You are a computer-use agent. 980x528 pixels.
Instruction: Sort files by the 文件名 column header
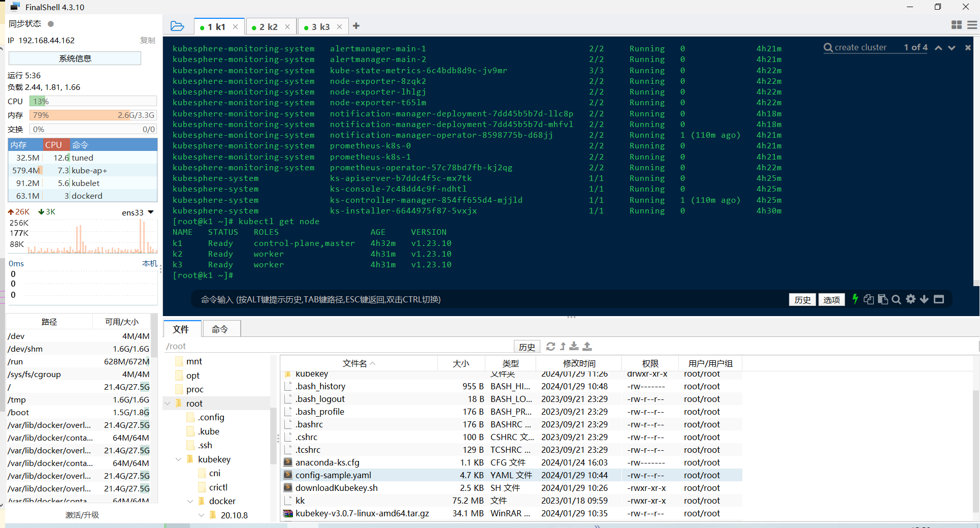tap(358, 363)
